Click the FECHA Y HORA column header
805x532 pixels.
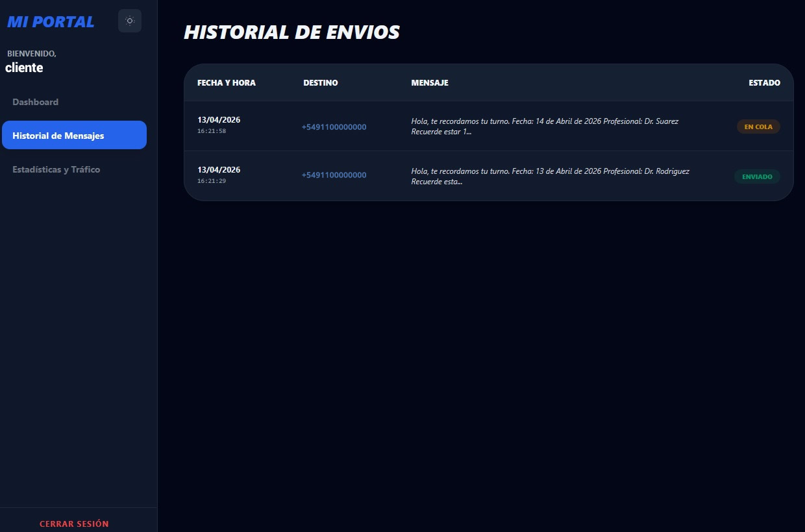point(227,83)
